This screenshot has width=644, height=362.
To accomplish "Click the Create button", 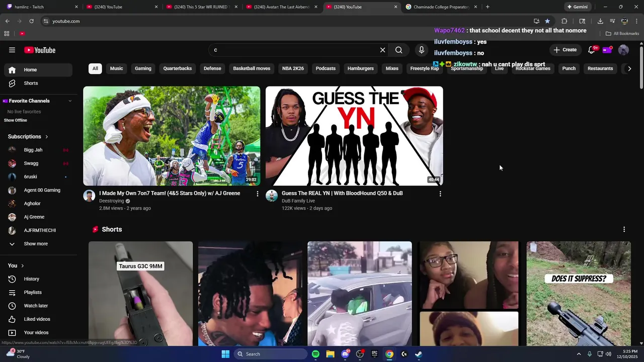I will click(x=565, y=50).
